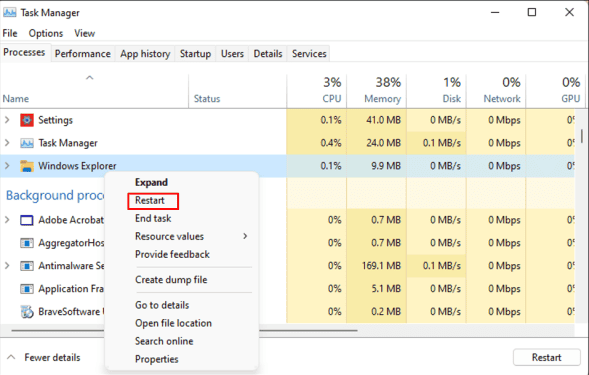Choose Properties in the context menu

coord(157,359)
